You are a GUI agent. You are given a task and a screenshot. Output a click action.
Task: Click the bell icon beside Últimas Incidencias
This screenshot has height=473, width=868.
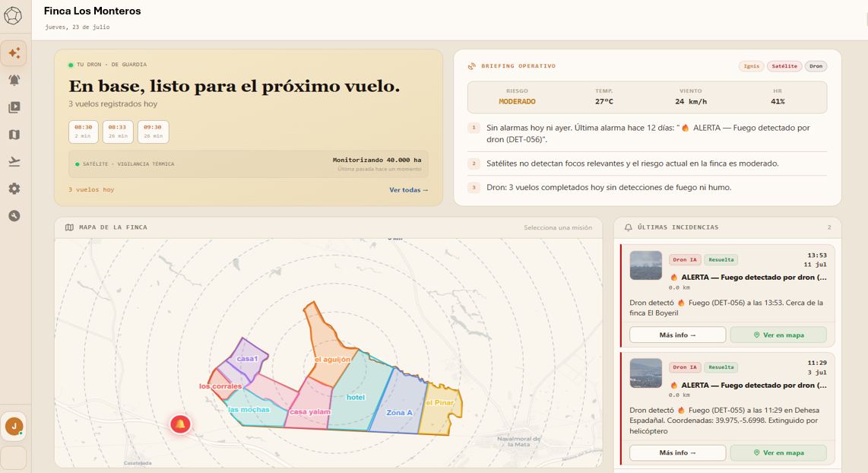(629, 227)
